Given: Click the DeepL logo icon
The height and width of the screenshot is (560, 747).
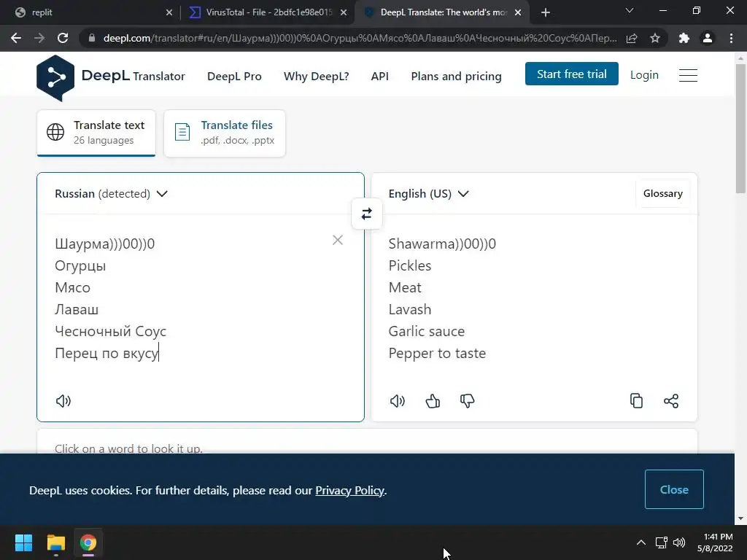Looking at the screenshot, I should 55,77.
